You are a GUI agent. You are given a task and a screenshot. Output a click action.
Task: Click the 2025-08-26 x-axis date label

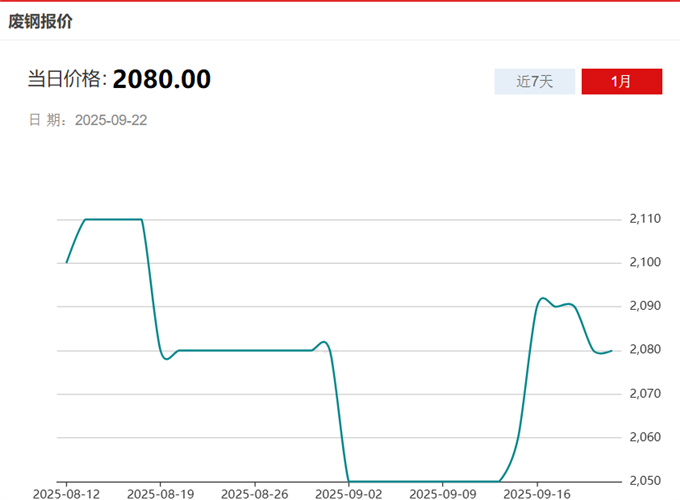coord(254,493)
